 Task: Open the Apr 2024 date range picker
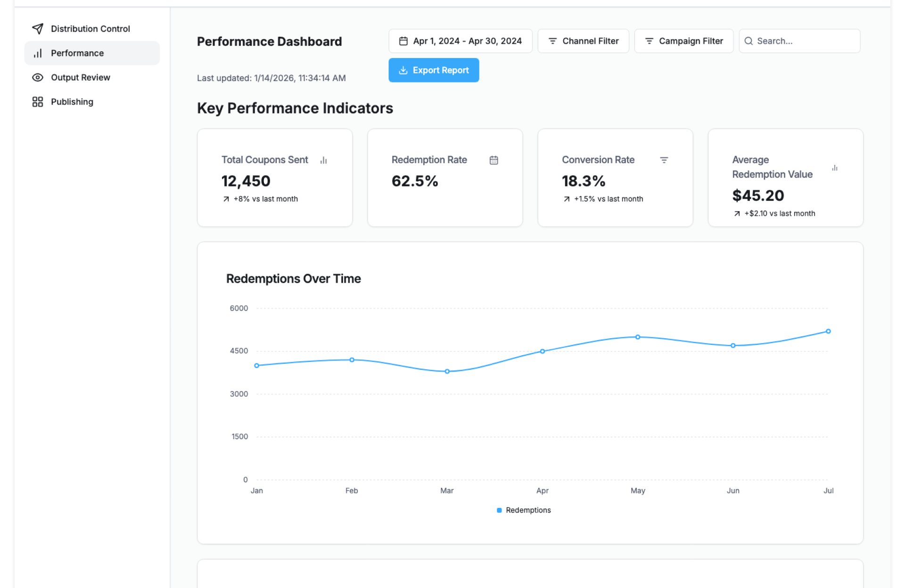(460, 41)
